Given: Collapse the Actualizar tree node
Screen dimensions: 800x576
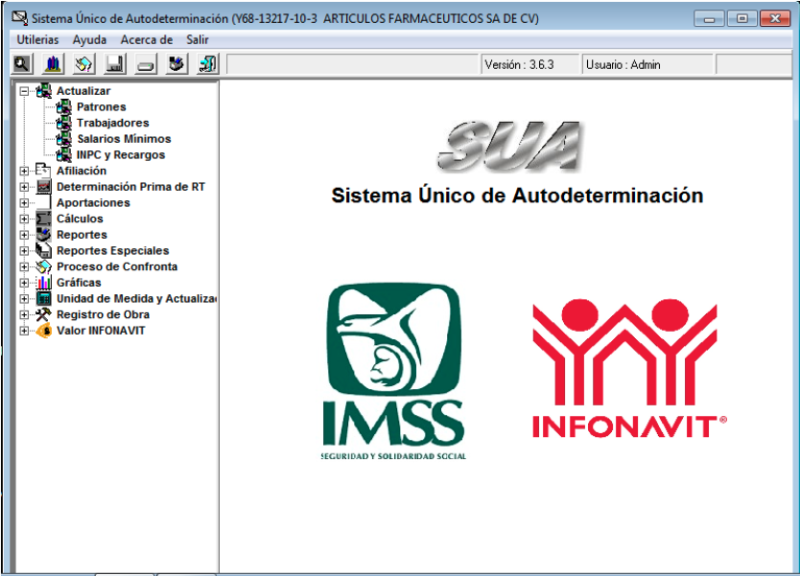Looking at the screenshot, I should 24,91.
